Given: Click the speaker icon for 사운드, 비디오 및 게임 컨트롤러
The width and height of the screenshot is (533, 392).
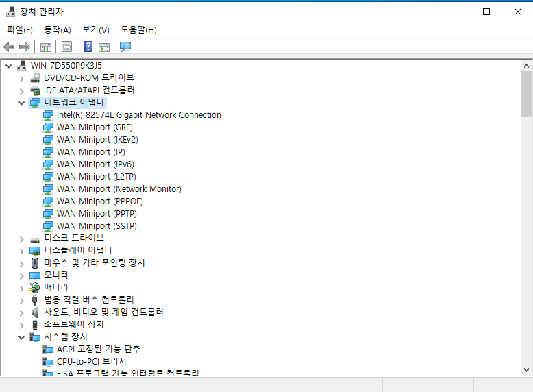Looking at the screenshot, I should tap(34, 312).
